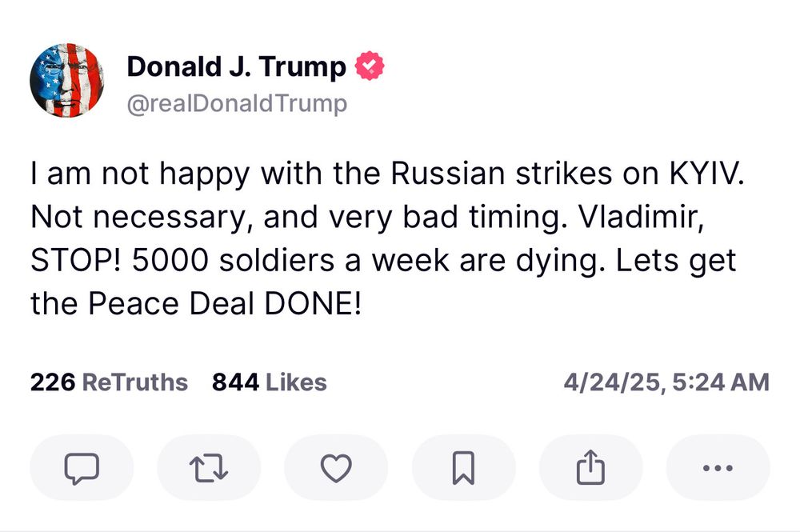Image resolution: width=800 pixels, height=532 pixels.
Task: Click the word 'Vladimir,' in the post
Action: pyautogui.click(x=642, y=217)
